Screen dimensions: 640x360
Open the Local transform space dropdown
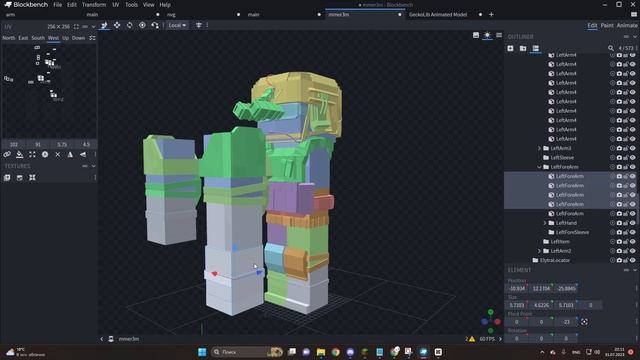[177, 25]
